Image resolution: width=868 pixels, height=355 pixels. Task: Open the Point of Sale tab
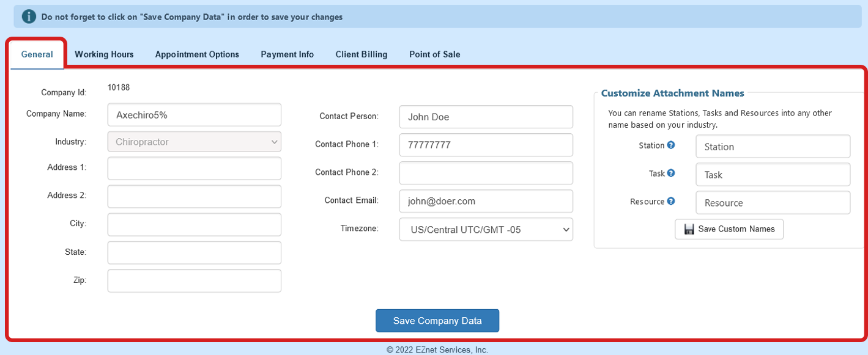coord(434,54)
